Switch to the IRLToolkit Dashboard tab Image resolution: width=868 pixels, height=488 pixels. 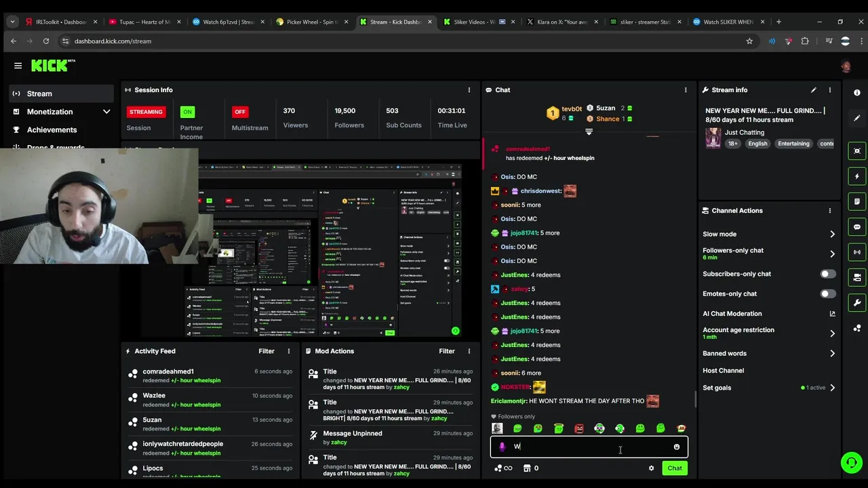point(61,22)
